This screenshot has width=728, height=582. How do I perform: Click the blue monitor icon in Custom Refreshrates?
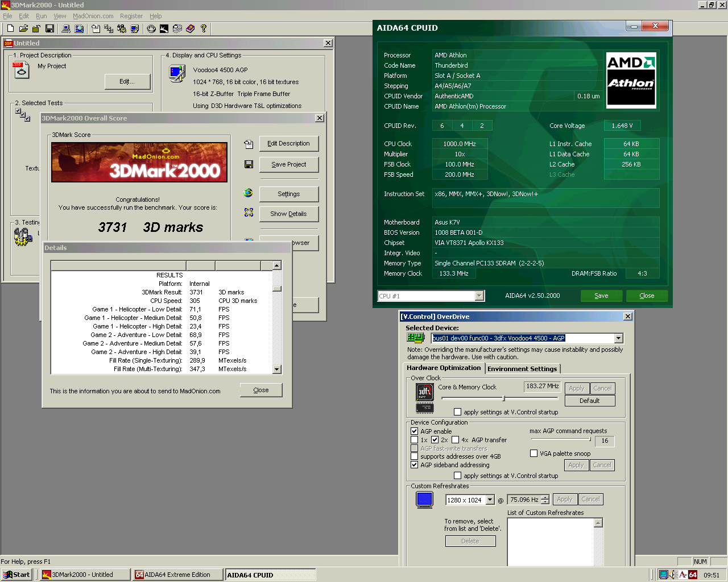(424, 500)
